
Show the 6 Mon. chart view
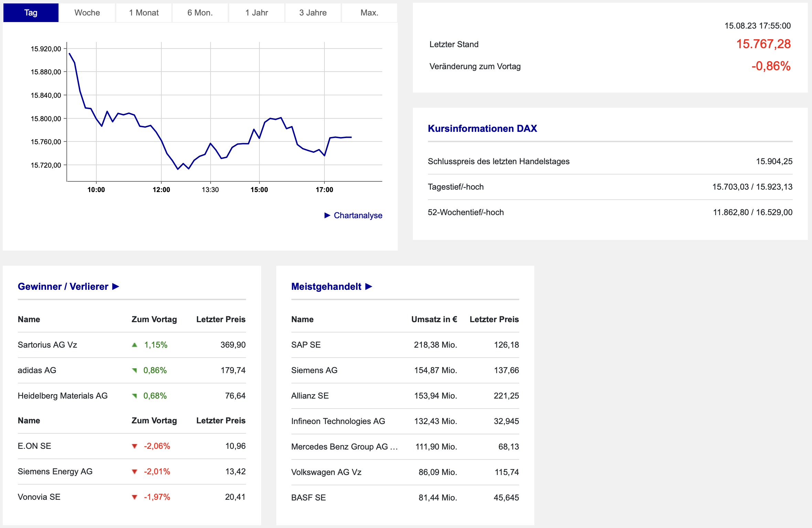pyautogui.click(x=200, y=13)
